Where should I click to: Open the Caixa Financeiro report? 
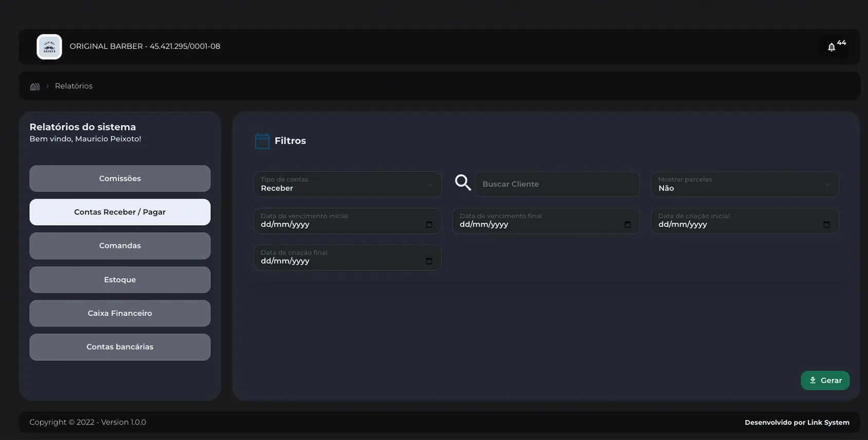120,313
